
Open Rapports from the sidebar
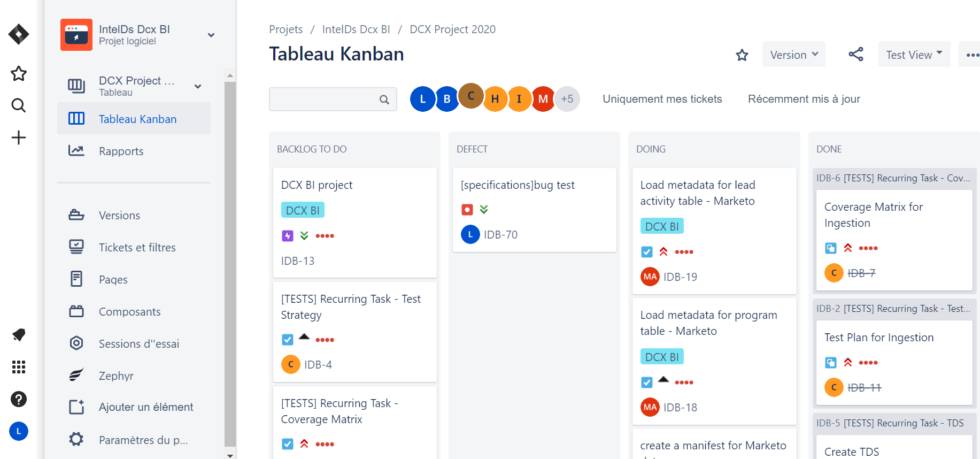[121, 151]
